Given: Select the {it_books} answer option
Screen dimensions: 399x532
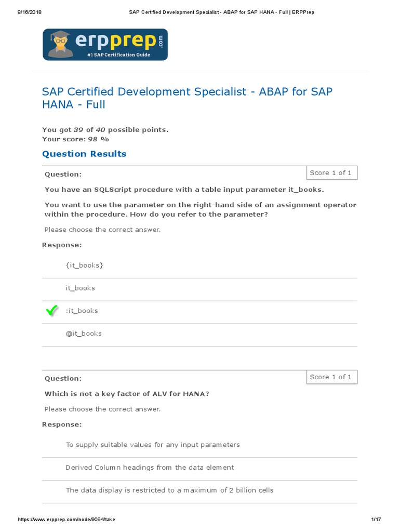Looking at the screenshot, I should pos(84,265).
